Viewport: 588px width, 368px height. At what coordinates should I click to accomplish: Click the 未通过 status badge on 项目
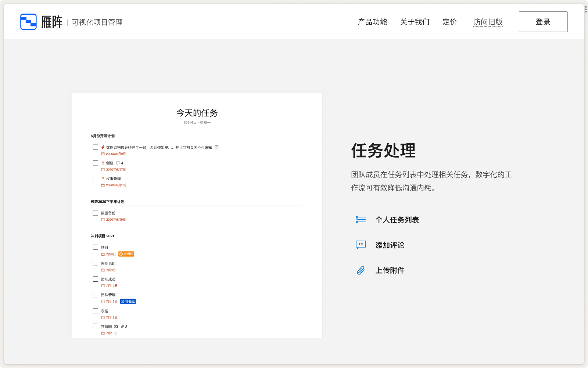[127, 254]
